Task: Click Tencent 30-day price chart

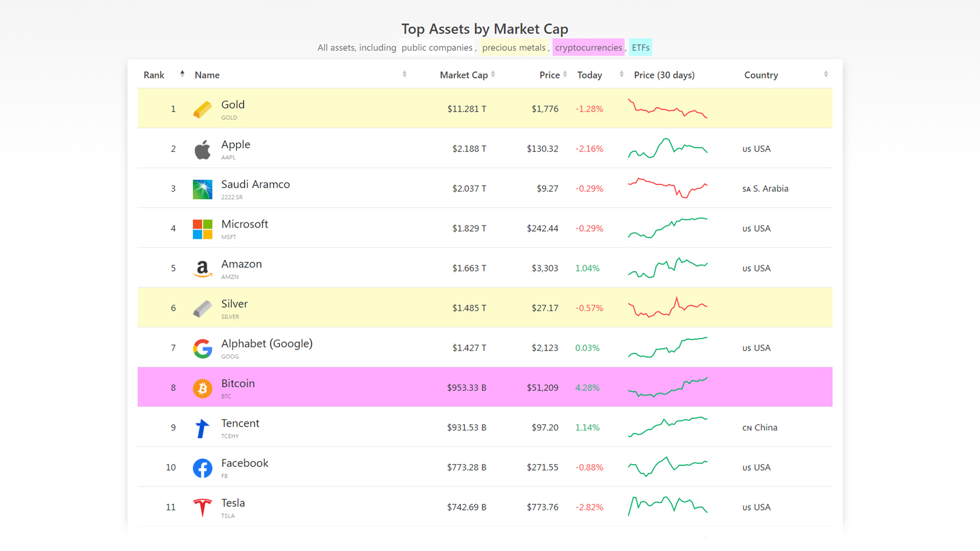Action: 668,427
